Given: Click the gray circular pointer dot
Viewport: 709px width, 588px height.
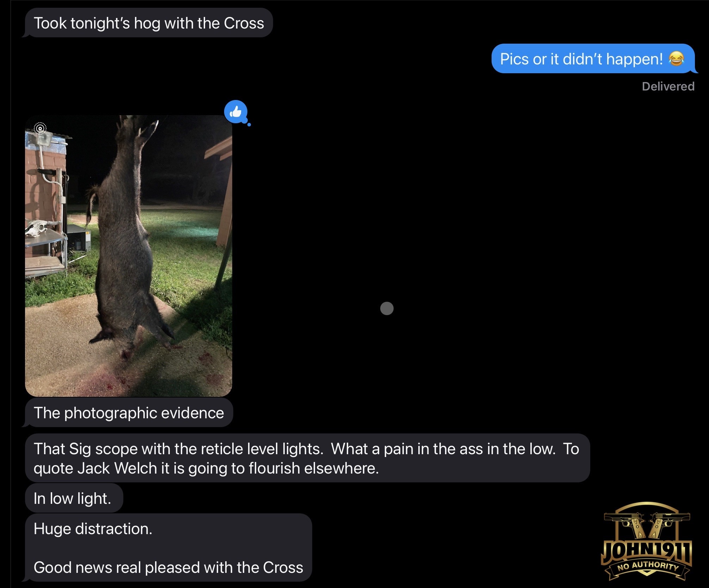Looking at the screenshot, I should [x=387, y=308].
